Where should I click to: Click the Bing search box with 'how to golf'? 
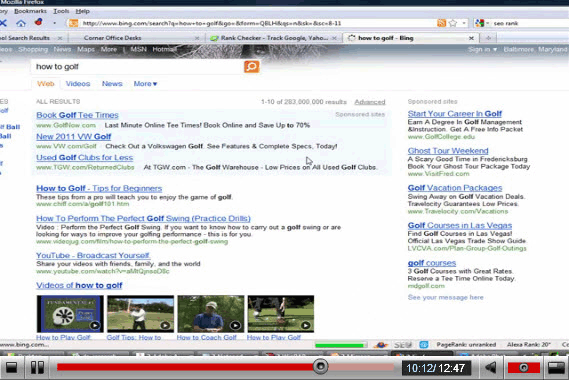click(137, 67)
